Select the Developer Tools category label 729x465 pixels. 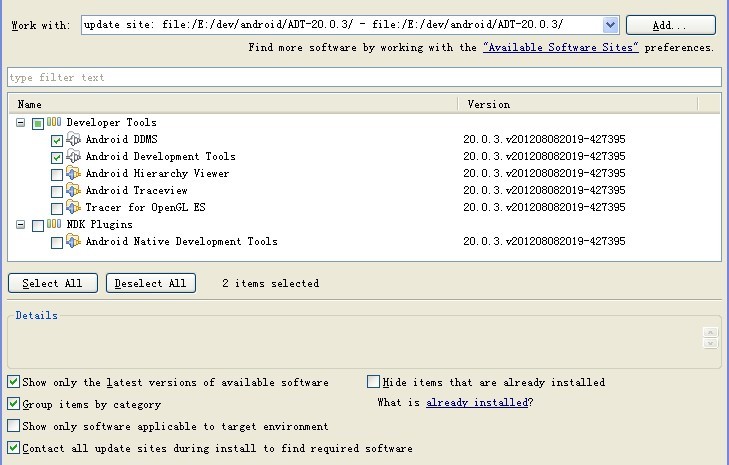coord(112,122)
